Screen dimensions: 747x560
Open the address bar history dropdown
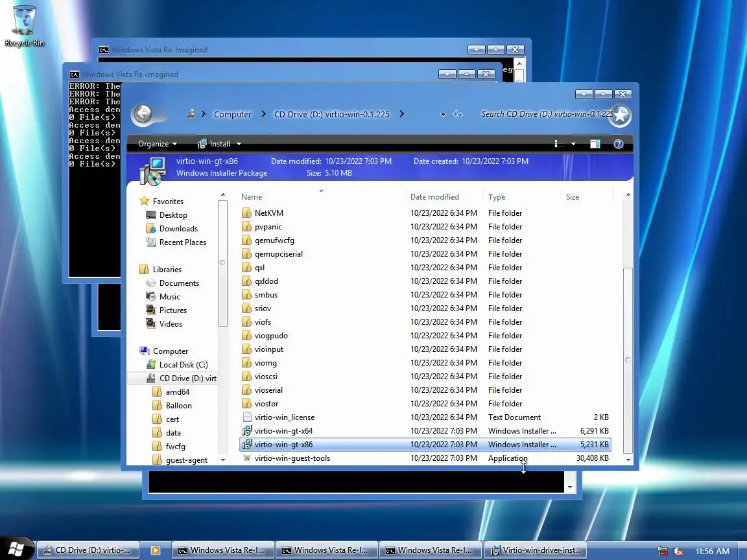coord(443,114)
